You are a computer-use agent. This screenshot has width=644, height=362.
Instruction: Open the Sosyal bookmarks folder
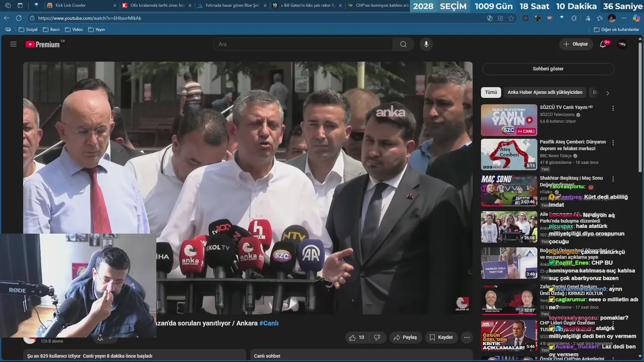(x=28, y=30)
